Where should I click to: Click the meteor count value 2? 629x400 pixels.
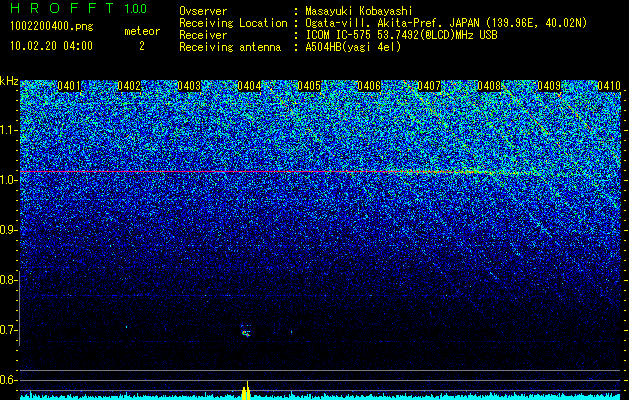tap(142, 46)
